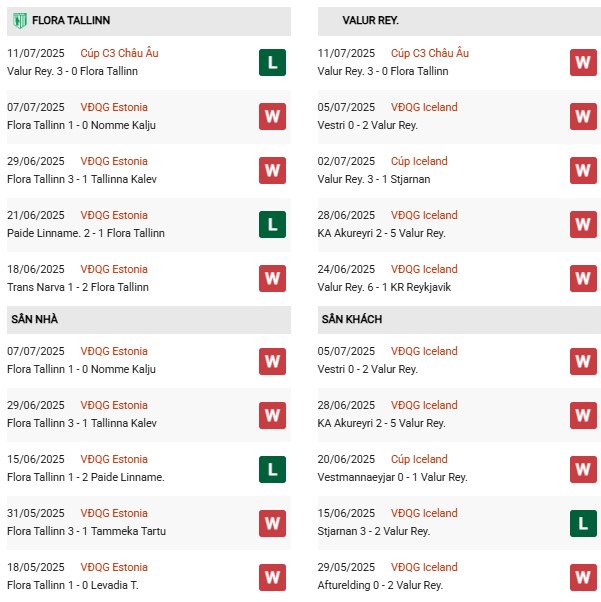Click L badge for Flora Tallinn 1 - 2 Paide Linname.
The height and width of the screenshot is (602, 601).
[272, 468]
